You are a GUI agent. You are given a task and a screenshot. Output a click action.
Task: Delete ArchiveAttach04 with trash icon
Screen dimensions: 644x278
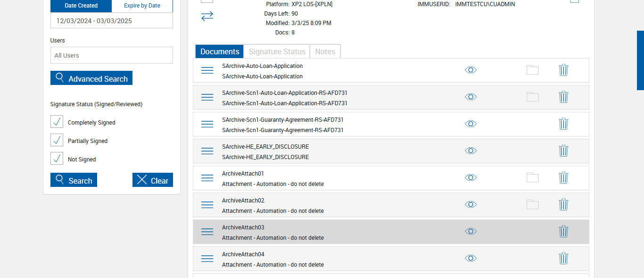[563, 258]
